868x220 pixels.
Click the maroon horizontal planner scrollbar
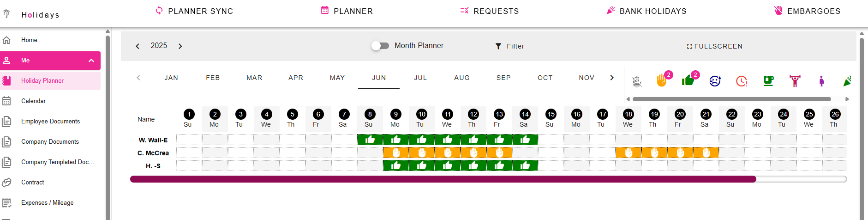(x=443, y=179)
